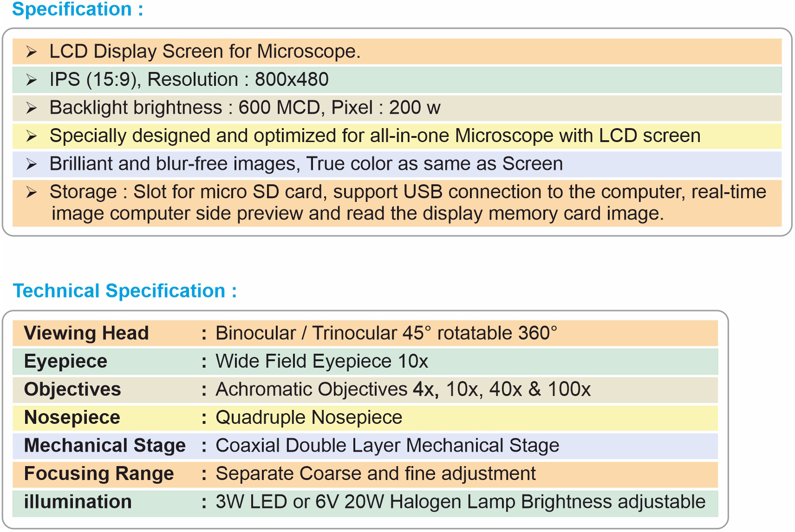Click Quadruple Nosepiece value text
This screenshot has width=795, height=532.
[309, 417]
